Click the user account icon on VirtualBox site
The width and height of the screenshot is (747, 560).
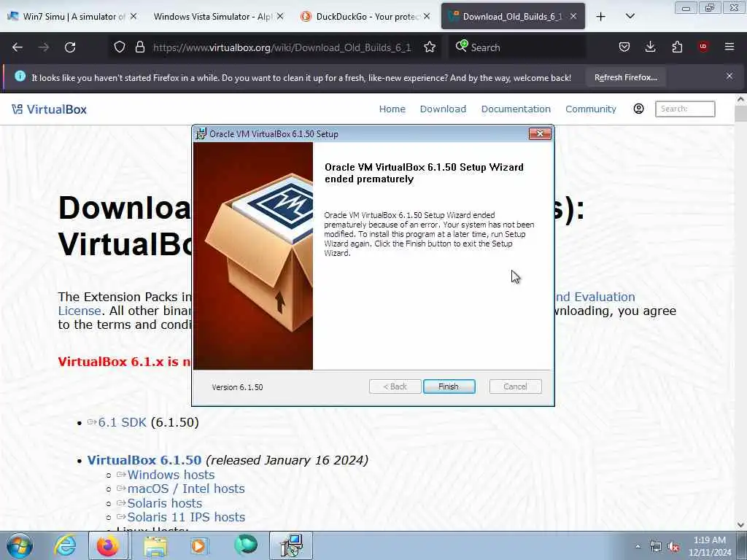(x=639, y=109)
